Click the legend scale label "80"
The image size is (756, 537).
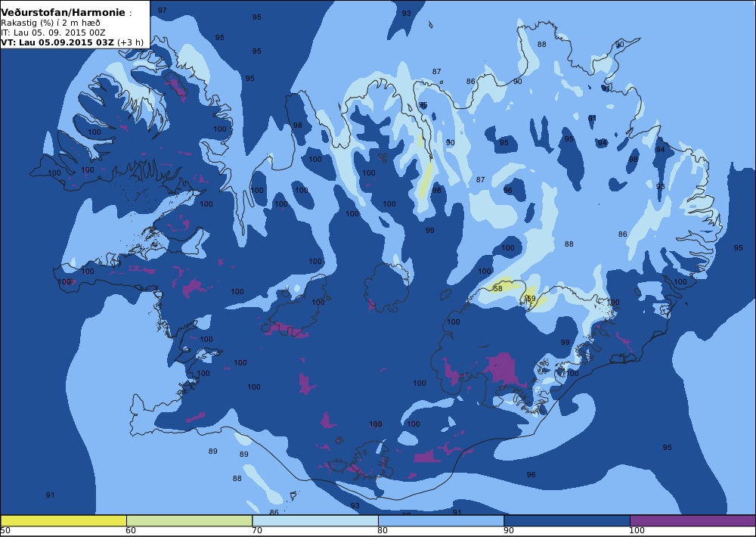(383, 531)
